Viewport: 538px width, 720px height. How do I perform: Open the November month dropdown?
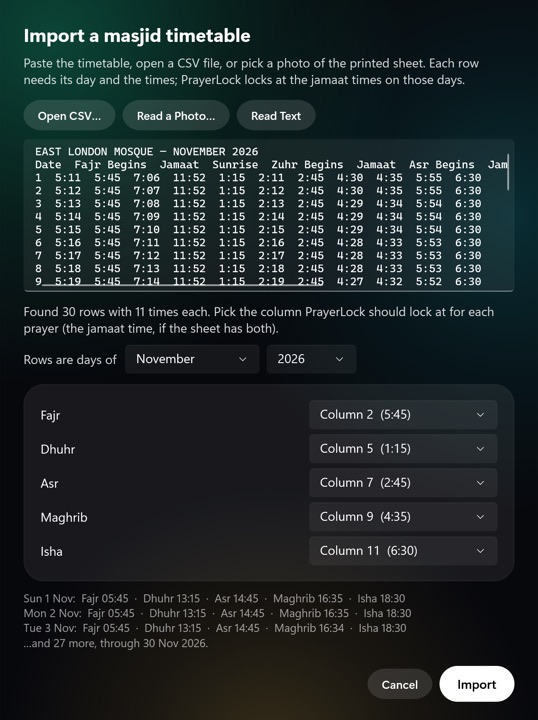[x=192, y=359]
